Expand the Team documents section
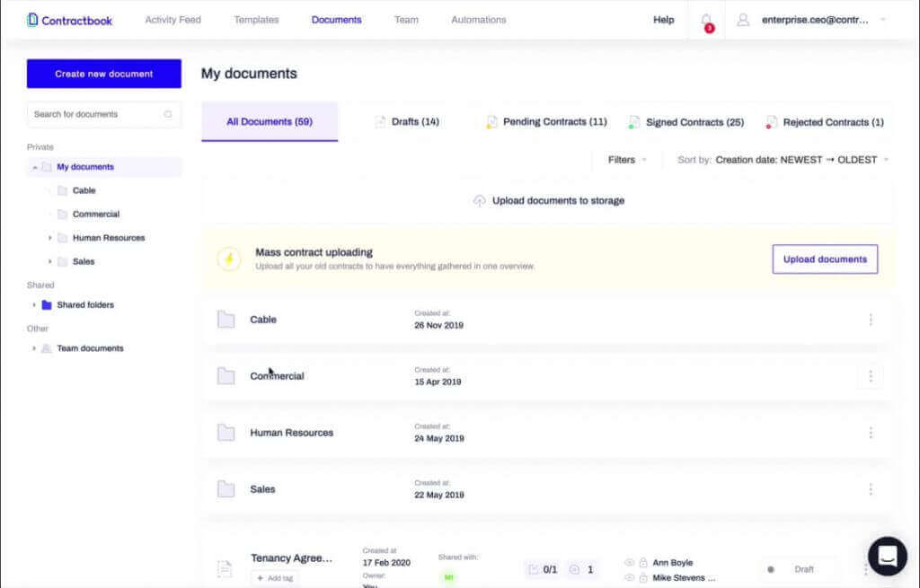920x588 pixels. (x=34, y=348)
